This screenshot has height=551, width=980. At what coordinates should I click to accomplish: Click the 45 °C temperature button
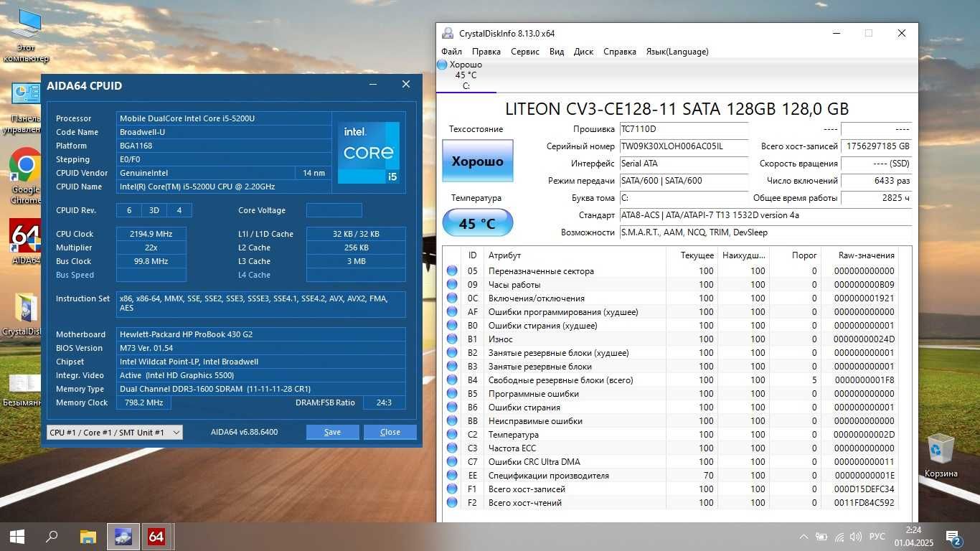click(478, 223)
